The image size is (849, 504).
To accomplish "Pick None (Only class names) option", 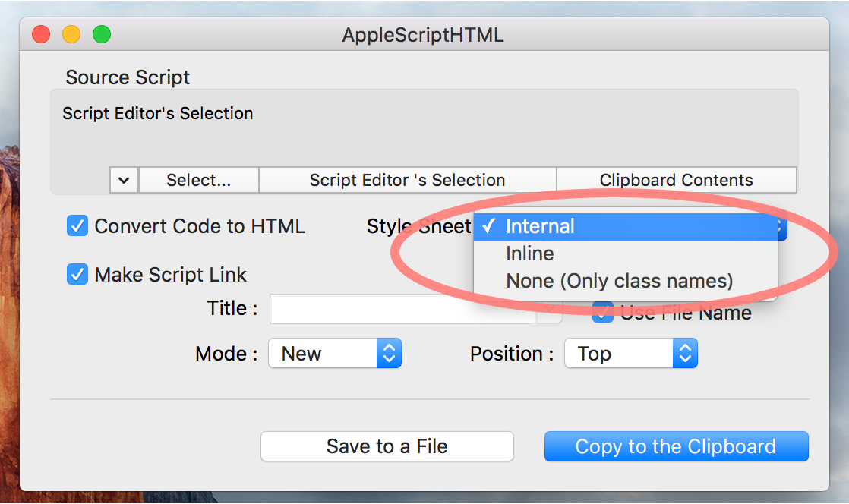I will coord(626,281).
